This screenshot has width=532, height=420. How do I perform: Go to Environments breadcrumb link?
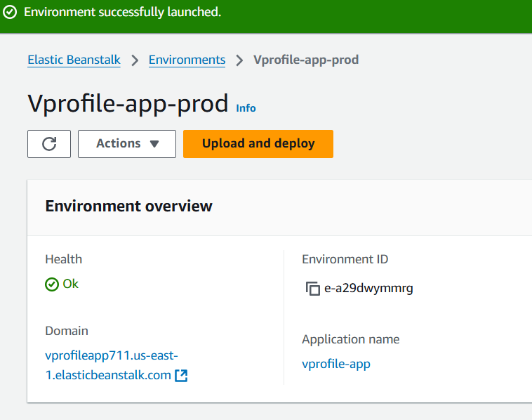(x=187, y=60)
